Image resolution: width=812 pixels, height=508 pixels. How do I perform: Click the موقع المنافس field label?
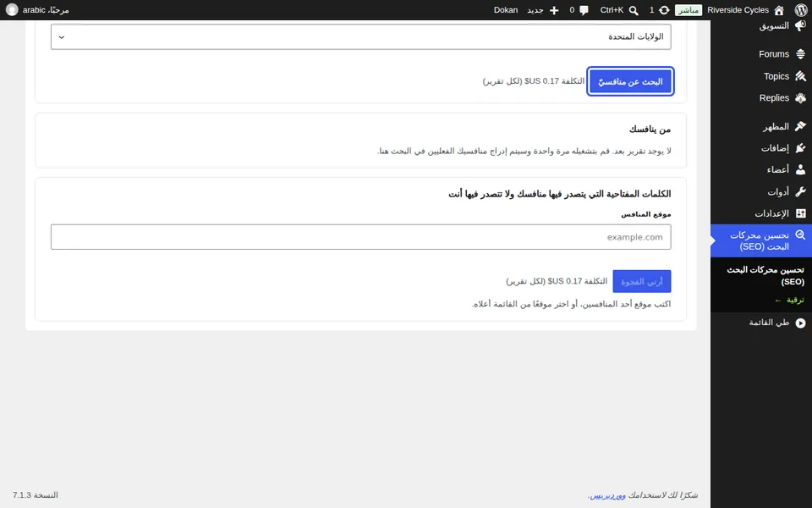pyautogui.click(x=645, y=214)
